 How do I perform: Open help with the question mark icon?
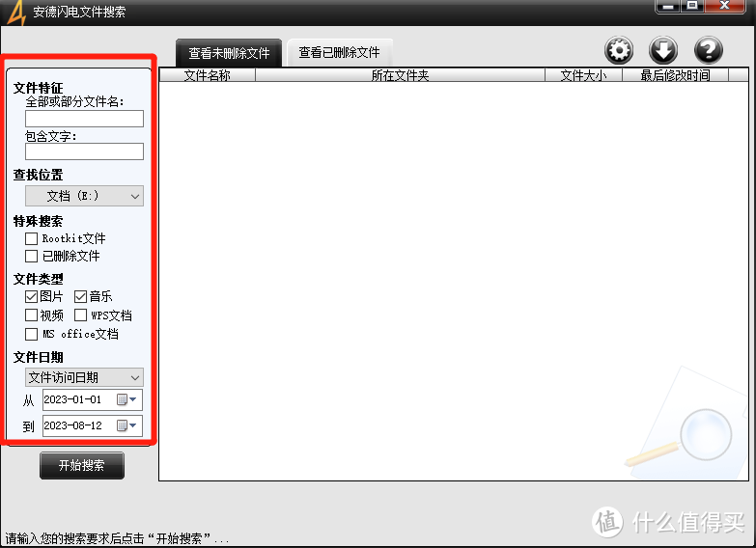coord(709,50)
